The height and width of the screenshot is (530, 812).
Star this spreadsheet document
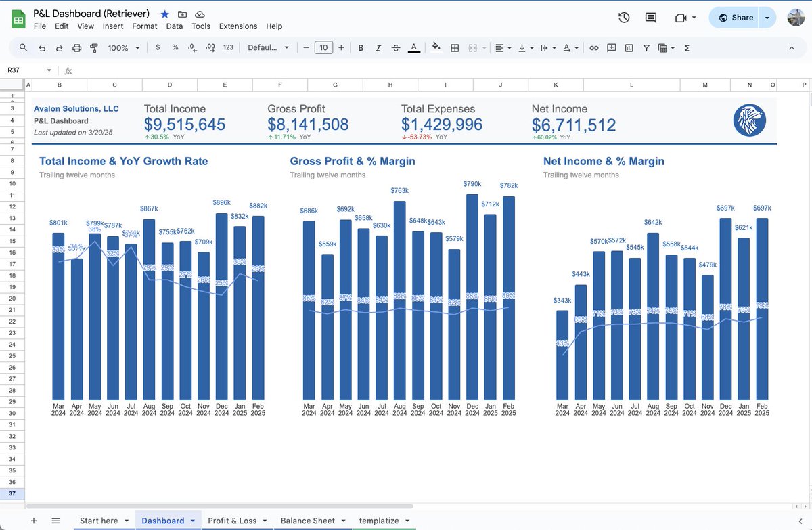tap(165, 14)
